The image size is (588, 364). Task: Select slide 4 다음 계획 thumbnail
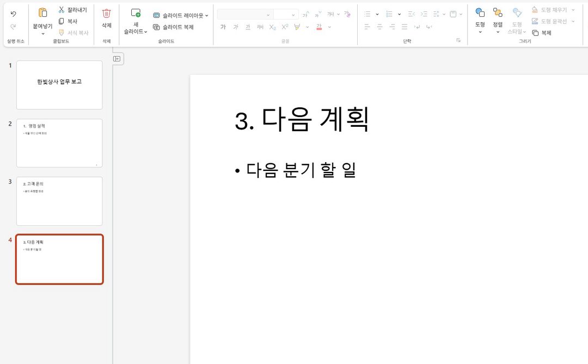coord(59,260)
